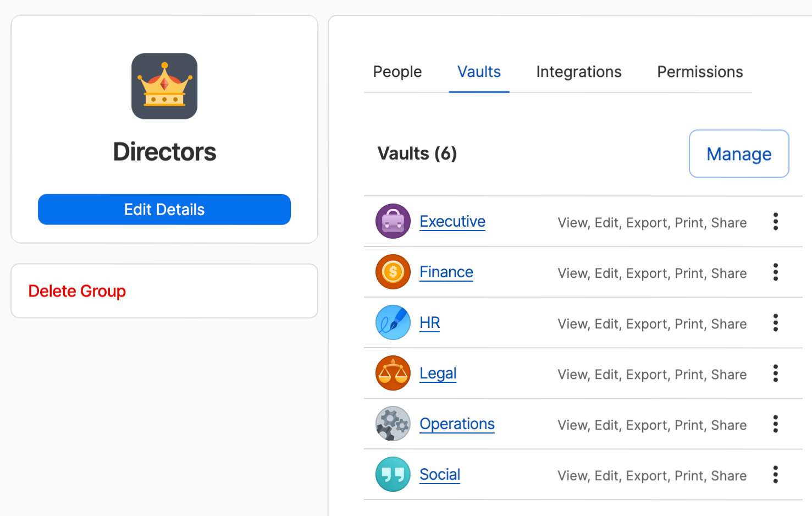The width and height of the screenshot is (812, 516).
Task: Click the Finance vault dollar icon
Action: [x=393, y=272]
